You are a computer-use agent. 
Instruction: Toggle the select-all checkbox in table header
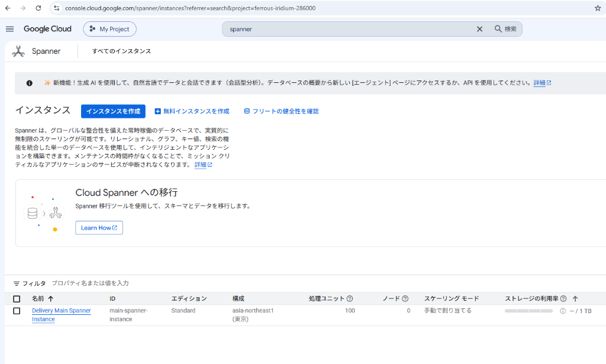pos(17,299)
